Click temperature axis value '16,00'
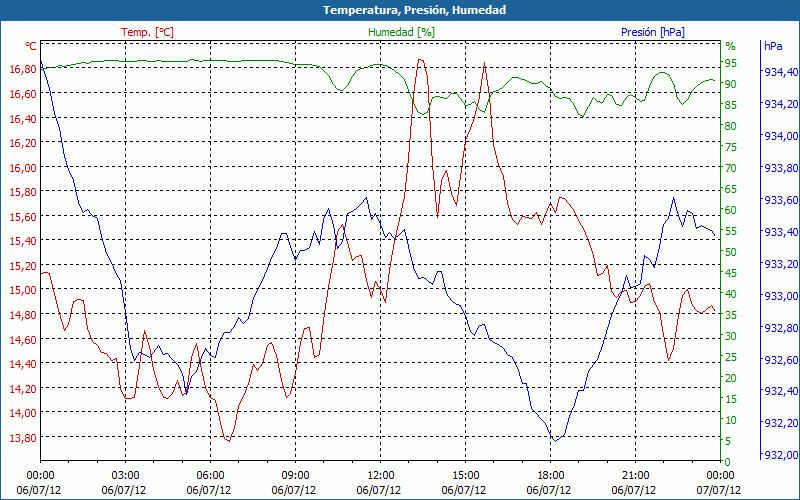Image resolution: width=800 pixels, height=500 pixels. pyautogui.click(x=23, y=168)
